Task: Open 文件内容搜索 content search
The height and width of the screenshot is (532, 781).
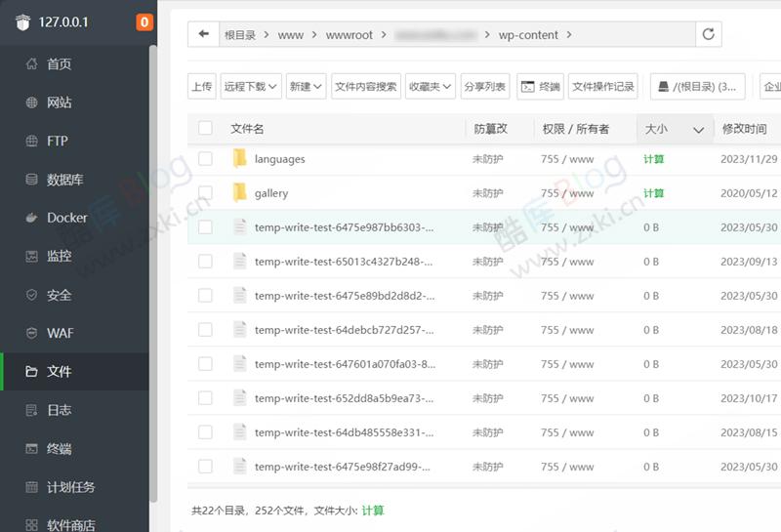Action: click(365, 86)
